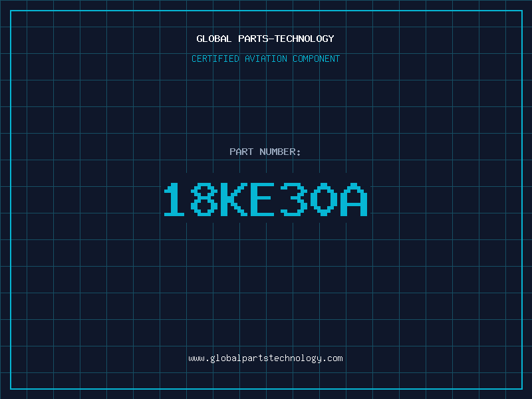Click the "PART NUMBER:" label
532x399 pixels.
coord(265,152)
